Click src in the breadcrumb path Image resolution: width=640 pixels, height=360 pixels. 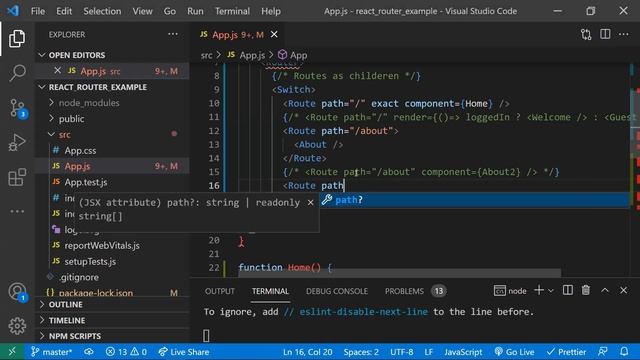[x=207, y=55]
